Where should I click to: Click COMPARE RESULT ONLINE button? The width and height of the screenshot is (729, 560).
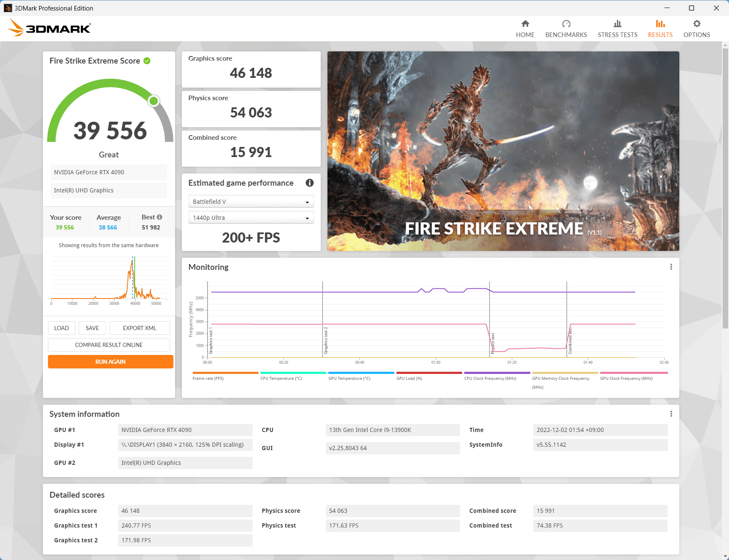(x=109, y=345)
